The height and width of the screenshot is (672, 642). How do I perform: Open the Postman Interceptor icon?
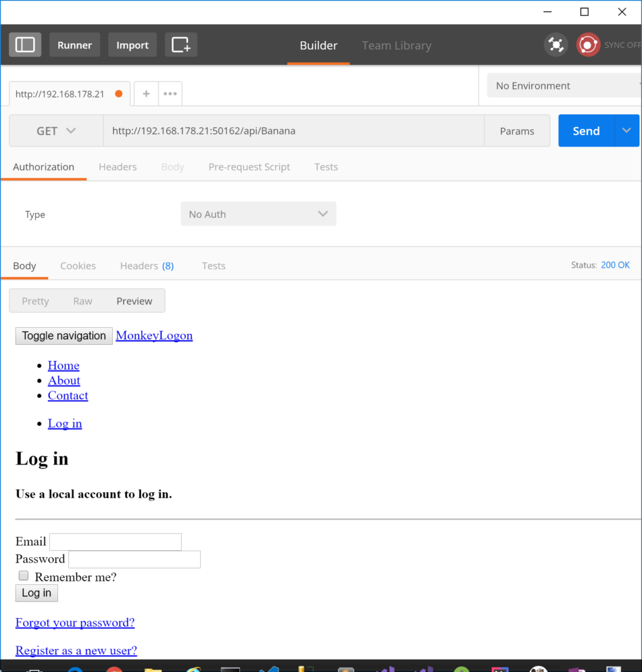[555, 45]
